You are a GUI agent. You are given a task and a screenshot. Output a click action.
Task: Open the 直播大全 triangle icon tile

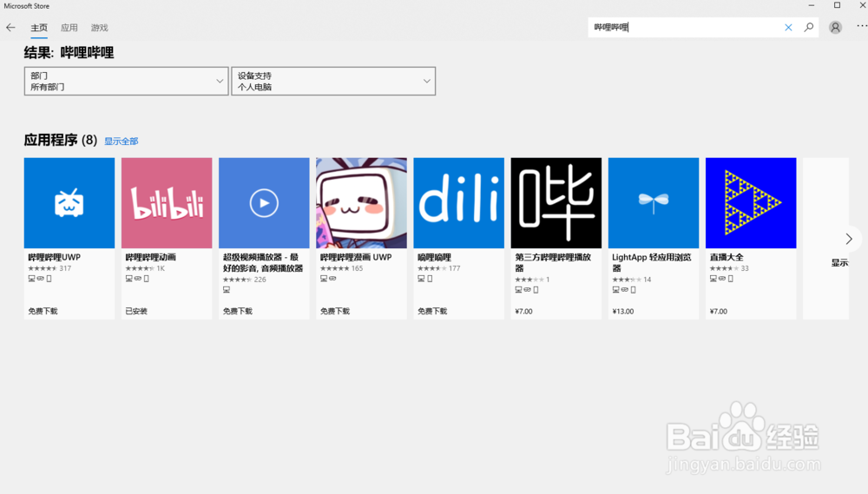(751, 202)
